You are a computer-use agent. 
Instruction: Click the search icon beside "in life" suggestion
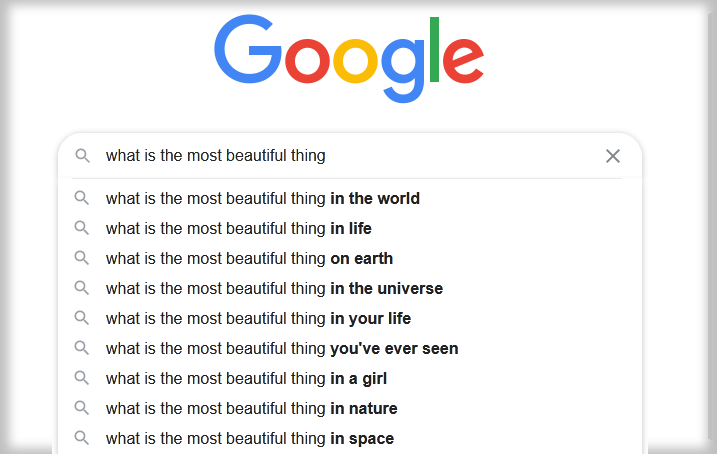tap(82, 228)
